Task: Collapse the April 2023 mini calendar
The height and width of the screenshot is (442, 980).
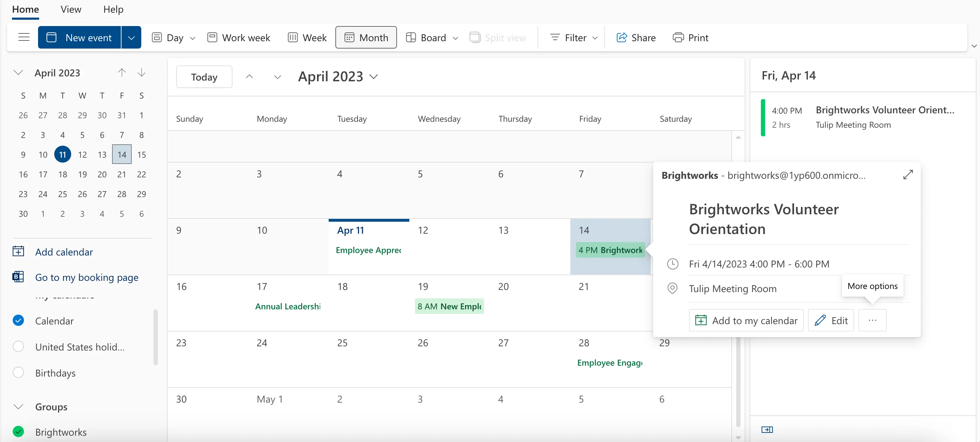Action: pos(18,72)
